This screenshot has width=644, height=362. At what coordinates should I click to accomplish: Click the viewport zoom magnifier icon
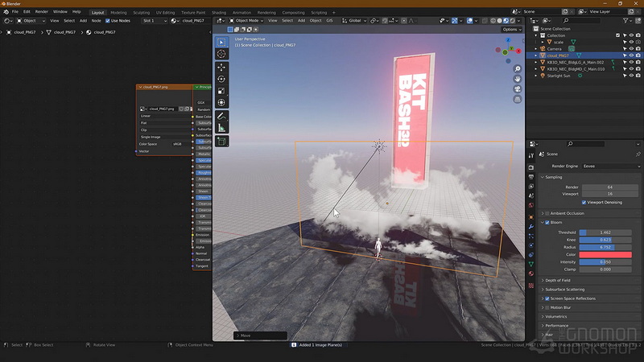coord(518,69)
